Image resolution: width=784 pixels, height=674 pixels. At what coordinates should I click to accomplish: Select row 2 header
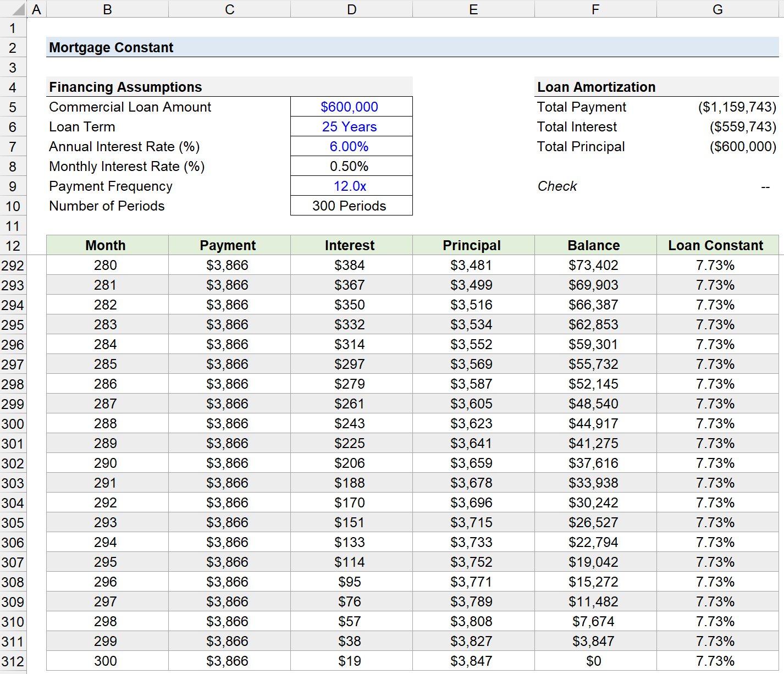pyautogui.click(x=13, y=48)
